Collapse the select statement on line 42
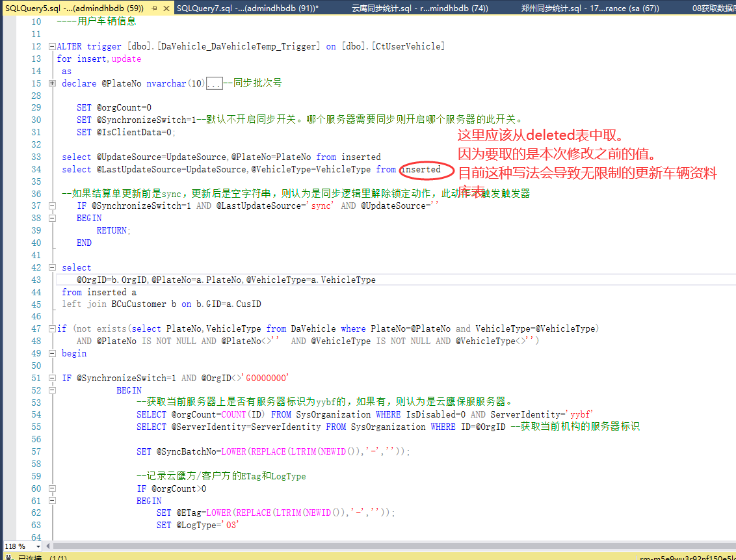The width and height of the screenshot is (736, 560). [52, 267]
